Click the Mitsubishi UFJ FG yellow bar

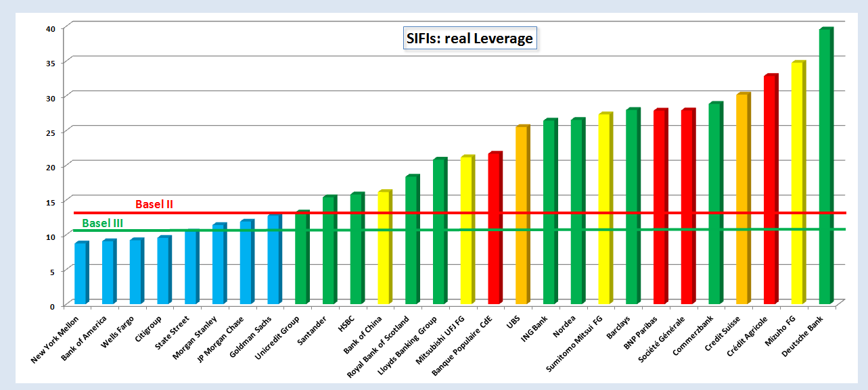pyautogui.click(x=468, y=230)
